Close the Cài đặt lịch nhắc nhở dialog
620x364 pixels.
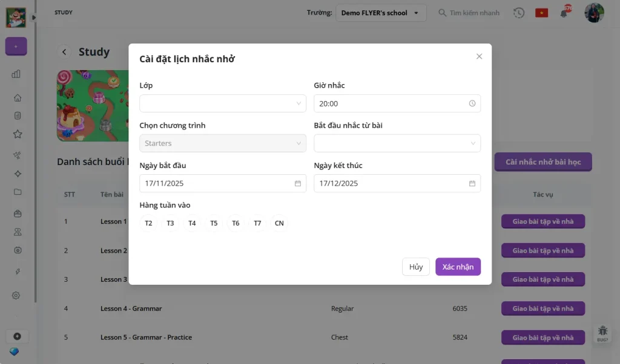point(479,56)
